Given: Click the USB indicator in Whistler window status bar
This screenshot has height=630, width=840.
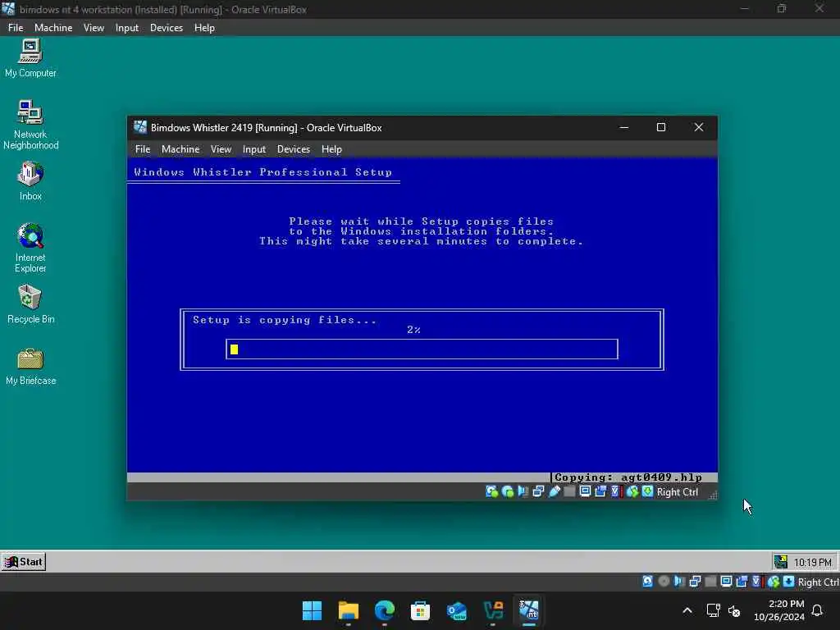Looking at the screenshot, I should [554, 492].
